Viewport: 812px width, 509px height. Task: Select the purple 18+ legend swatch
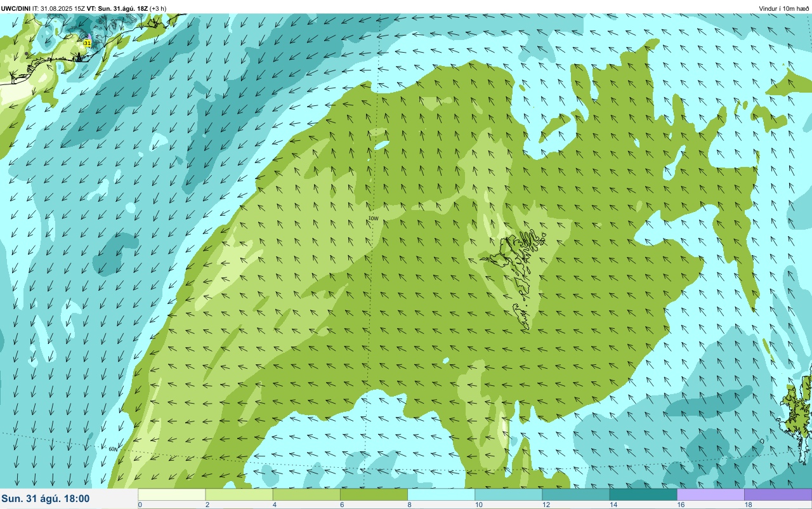click(778, 494)
